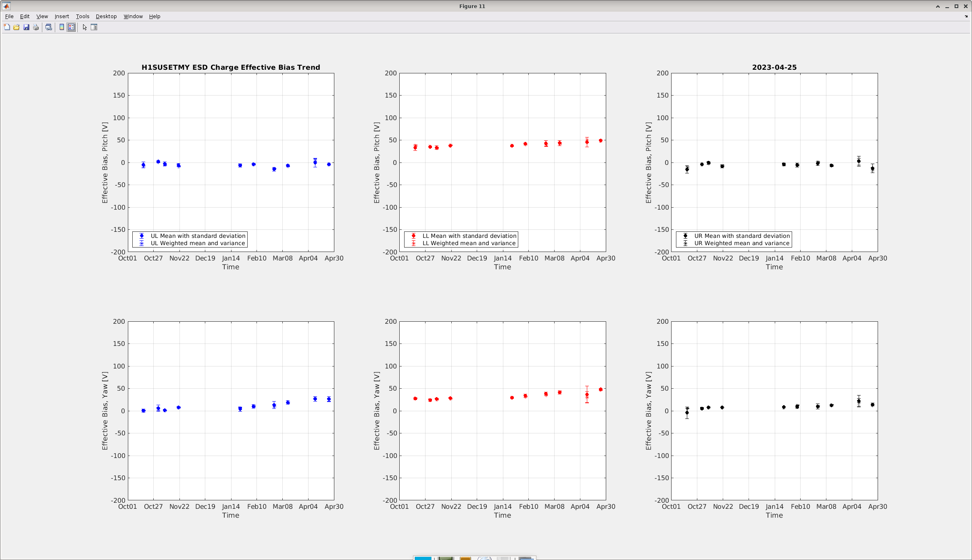Insert a colorbar from the toolbar
The width and height of the screenshot is (972, 560).
click(x=62, y=27)
